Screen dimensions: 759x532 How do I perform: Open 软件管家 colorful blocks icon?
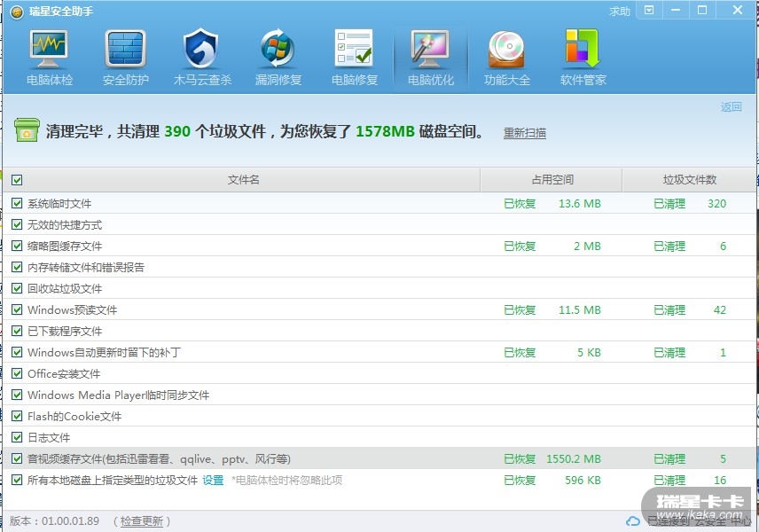coord(583,49)
